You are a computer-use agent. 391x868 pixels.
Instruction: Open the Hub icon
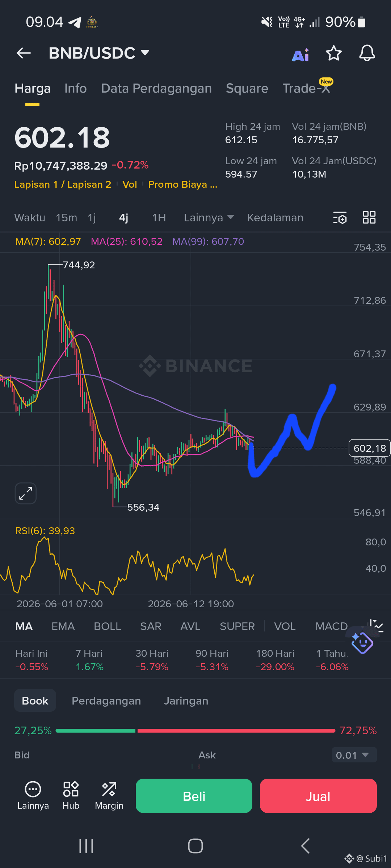(71, 795)
